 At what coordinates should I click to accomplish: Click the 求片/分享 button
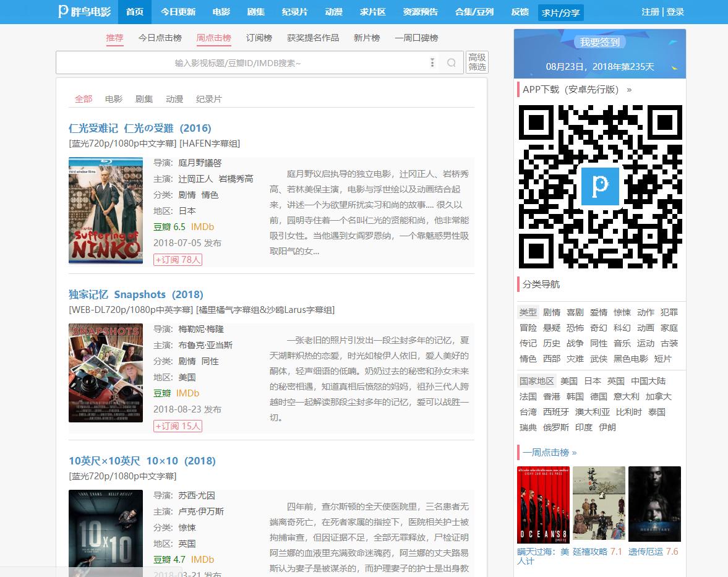(x=561, y=12)
